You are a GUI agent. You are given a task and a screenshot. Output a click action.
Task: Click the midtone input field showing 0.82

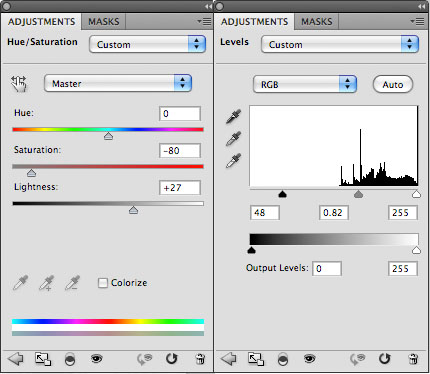pyautogui.click(x=334, y=213)
